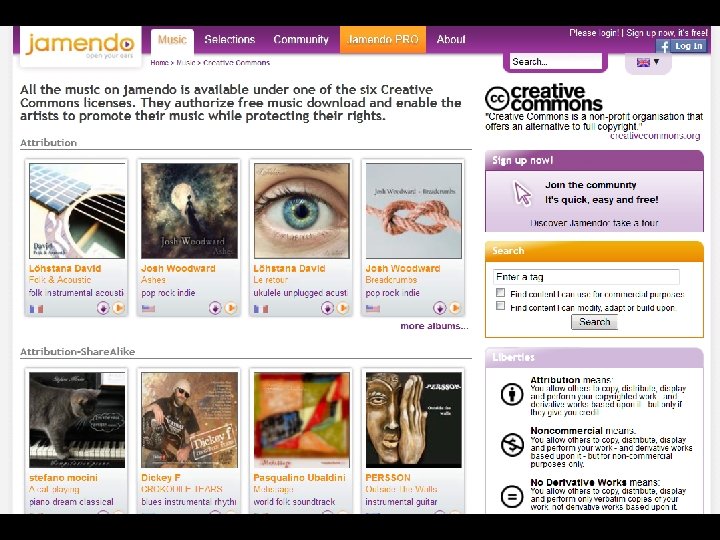Download the Folk & Acoustic album
Image resolution: width=720 pixels, height=540 pixels.
[103, 308]
